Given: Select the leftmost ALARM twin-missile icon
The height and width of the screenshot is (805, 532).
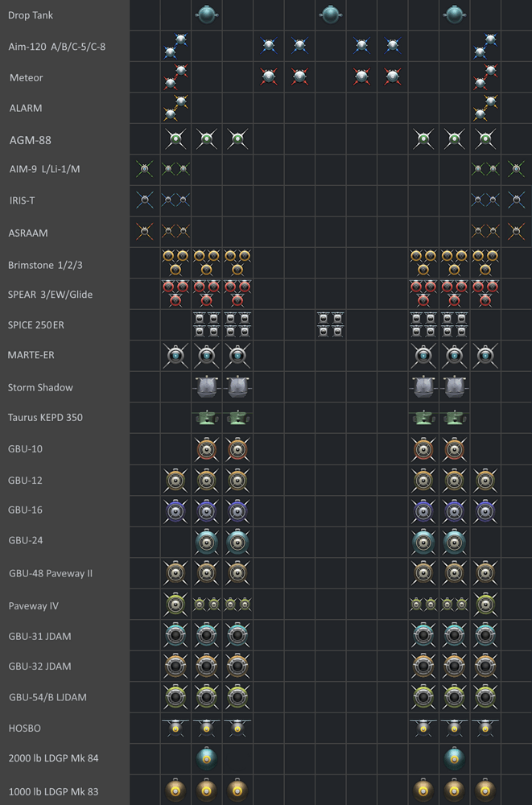Looking at the screenshot, I should click(175, 108).
